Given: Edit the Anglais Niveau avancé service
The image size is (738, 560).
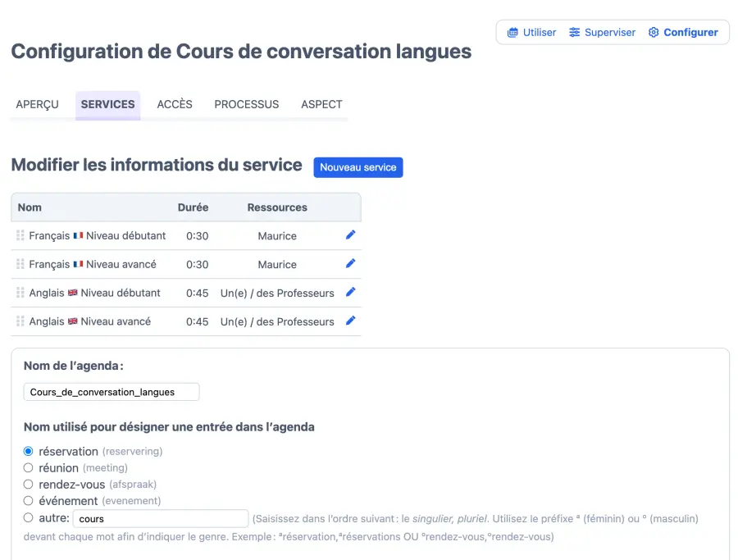Looking at the screenshot, I should coord(350,321).
